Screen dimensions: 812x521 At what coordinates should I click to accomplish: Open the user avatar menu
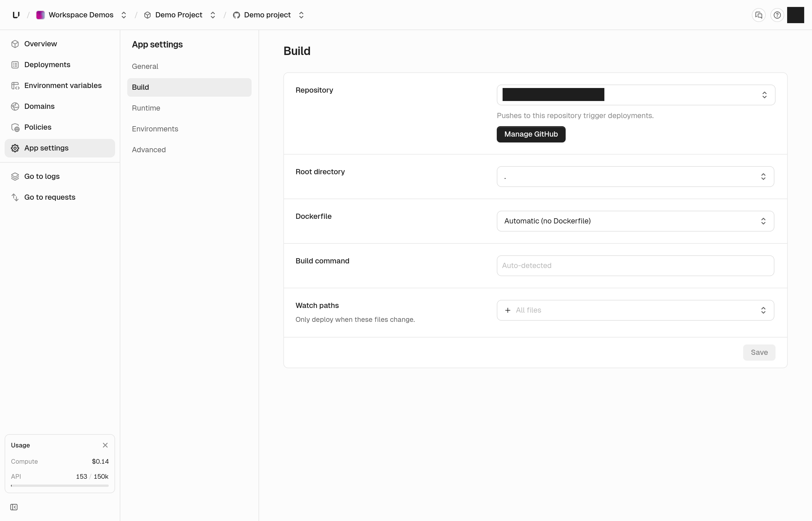point(796,15)
